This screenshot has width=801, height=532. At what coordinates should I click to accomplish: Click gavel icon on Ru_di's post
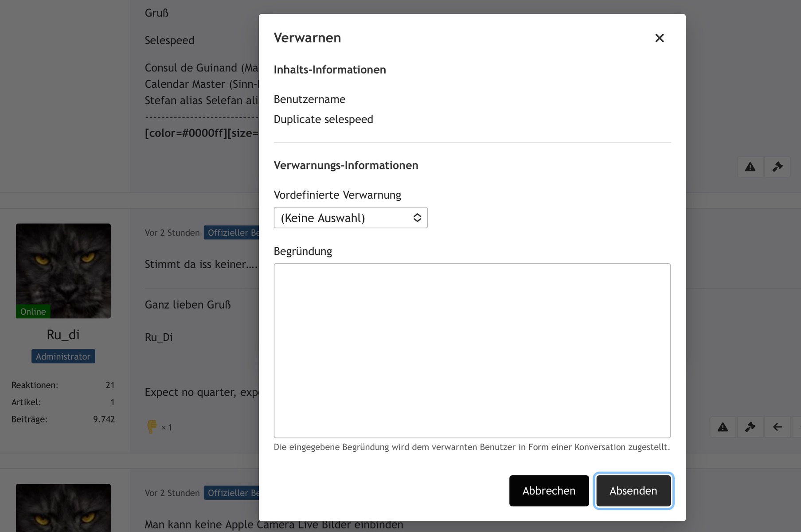click(x=750, y=427)
